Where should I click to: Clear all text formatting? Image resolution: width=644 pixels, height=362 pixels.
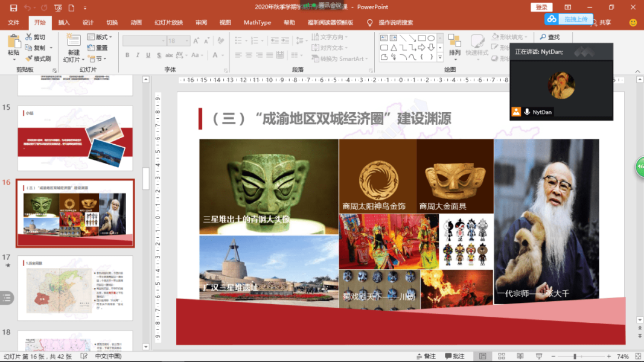221,40
